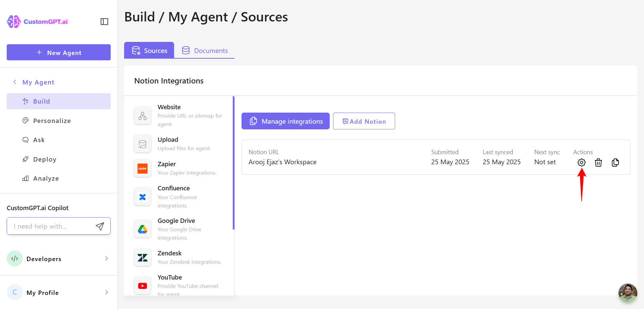Click the source list scrollbar
Viewport: 644px width, 309px height.
click(233, 163)
